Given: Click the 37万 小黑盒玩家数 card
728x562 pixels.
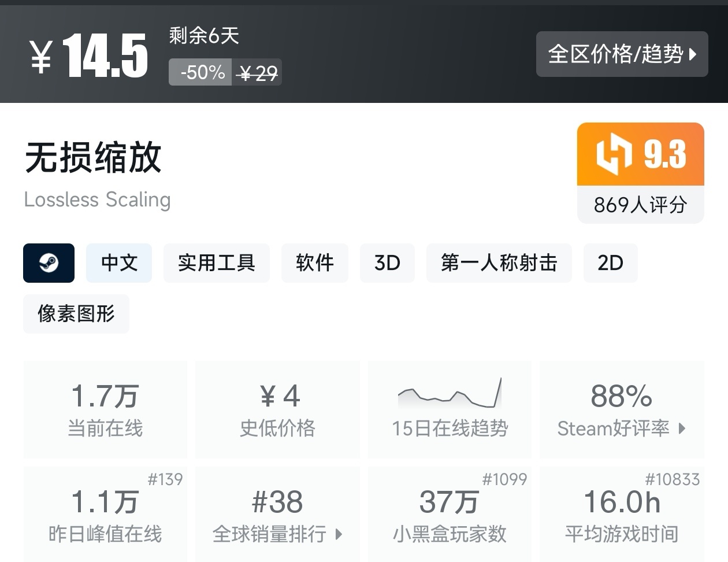Looking at the screenshot, I should pos(450,513).
